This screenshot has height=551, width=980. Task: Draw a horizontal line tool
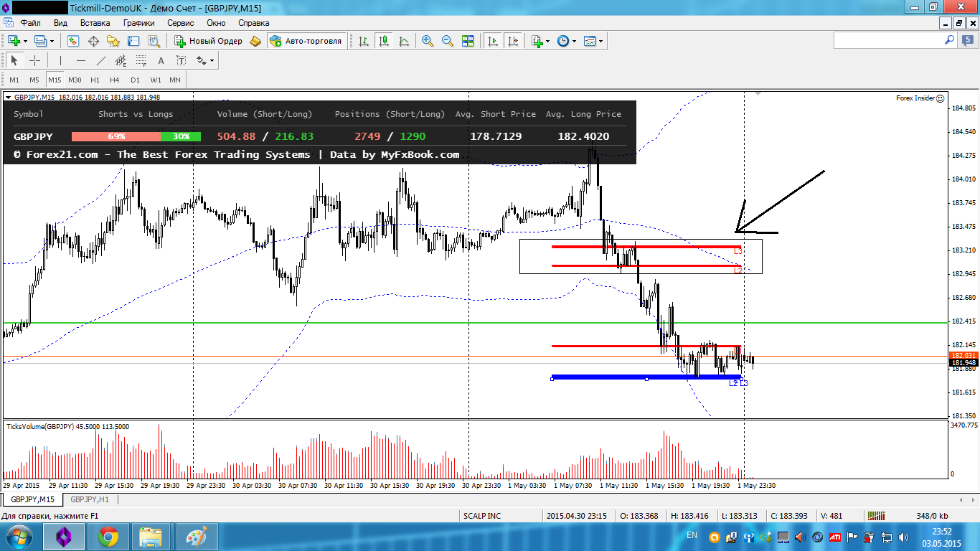(x=80, y=61)
